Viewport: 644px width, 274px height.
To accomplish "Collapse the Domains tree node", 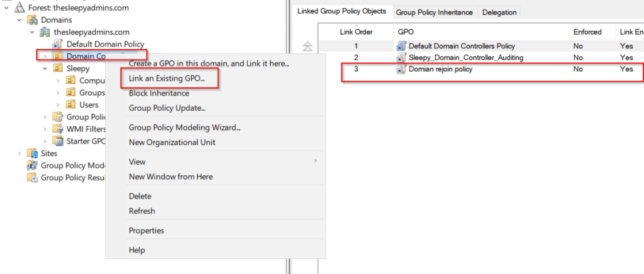I will tap(20, 20).
